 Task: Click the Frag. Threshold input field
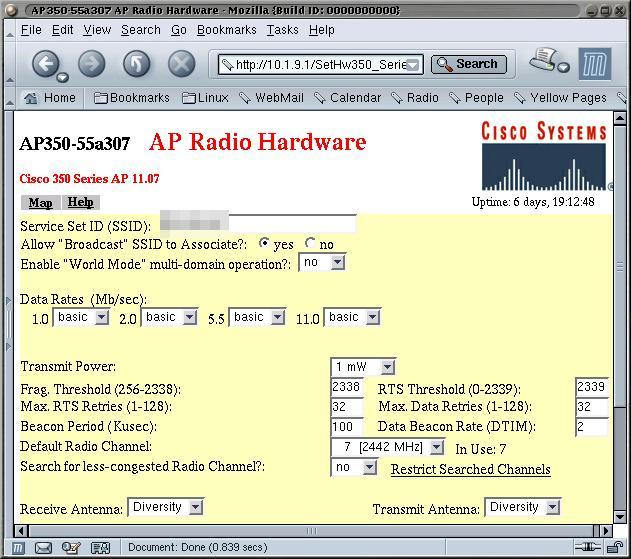347,387
